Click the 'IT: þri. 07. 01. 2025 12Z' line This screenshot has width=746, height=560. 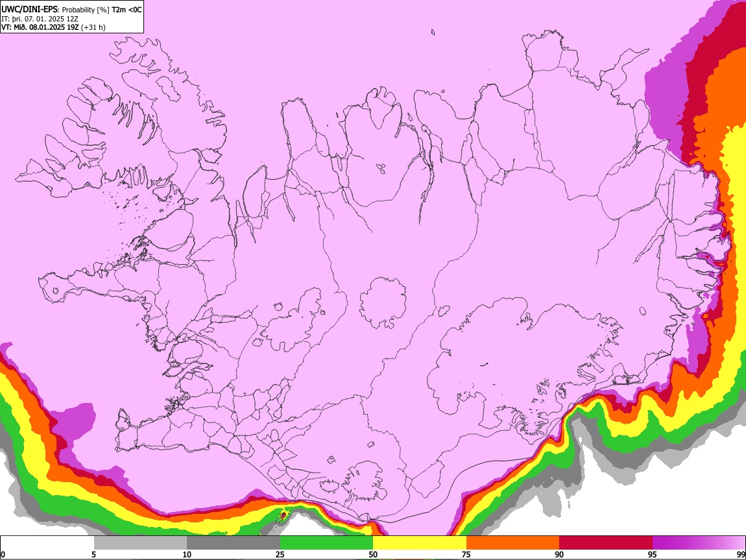tap(40, 19)
